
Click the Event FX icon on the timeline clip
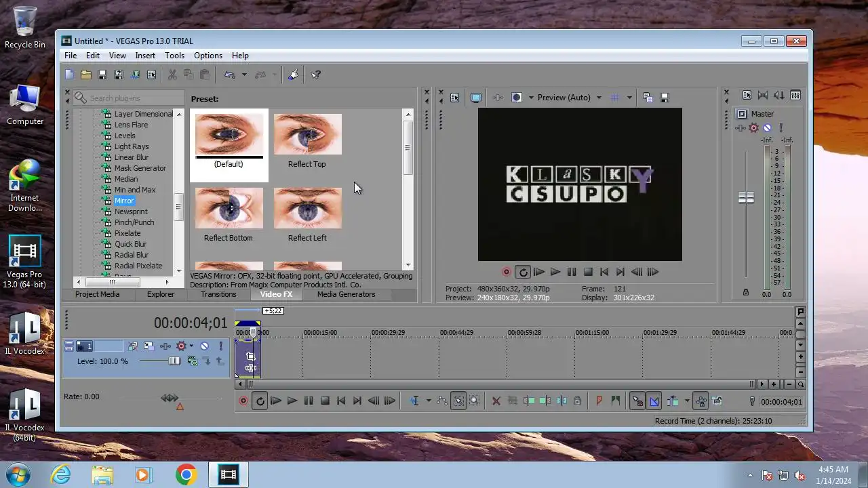251,368
